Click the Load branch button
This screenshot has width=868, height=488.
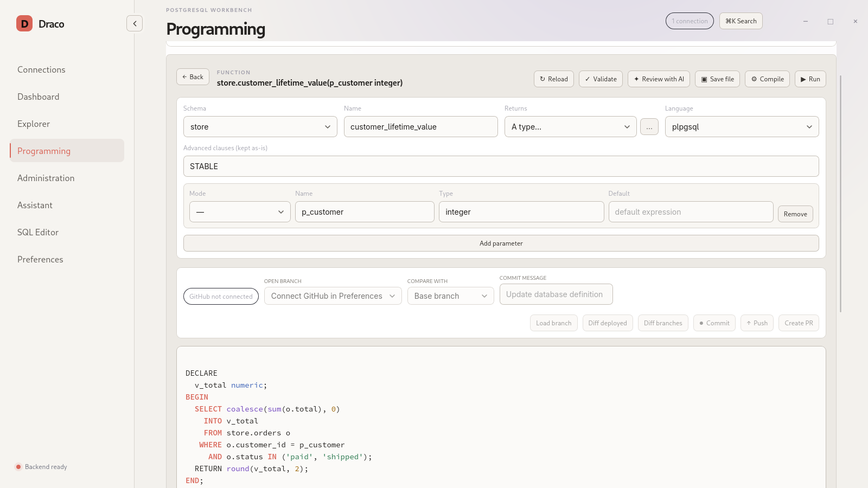[x=554, y=323]
